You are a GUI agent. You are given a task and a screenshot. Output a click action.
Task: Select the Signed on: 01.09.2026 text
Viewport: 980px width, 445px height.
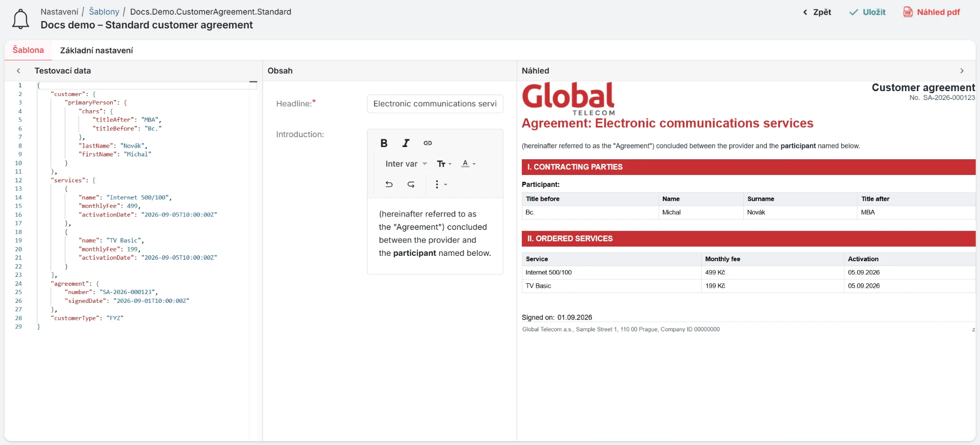557,318
